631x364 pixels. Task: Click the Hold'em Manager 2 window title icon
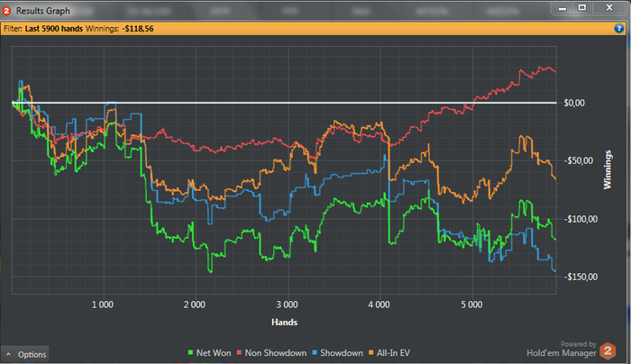point(6,11)
